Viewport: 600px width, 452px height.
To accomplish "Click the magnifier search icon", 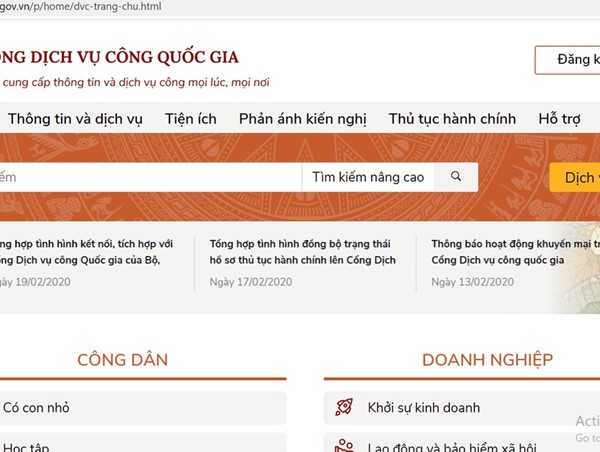I will click(456, 176).
